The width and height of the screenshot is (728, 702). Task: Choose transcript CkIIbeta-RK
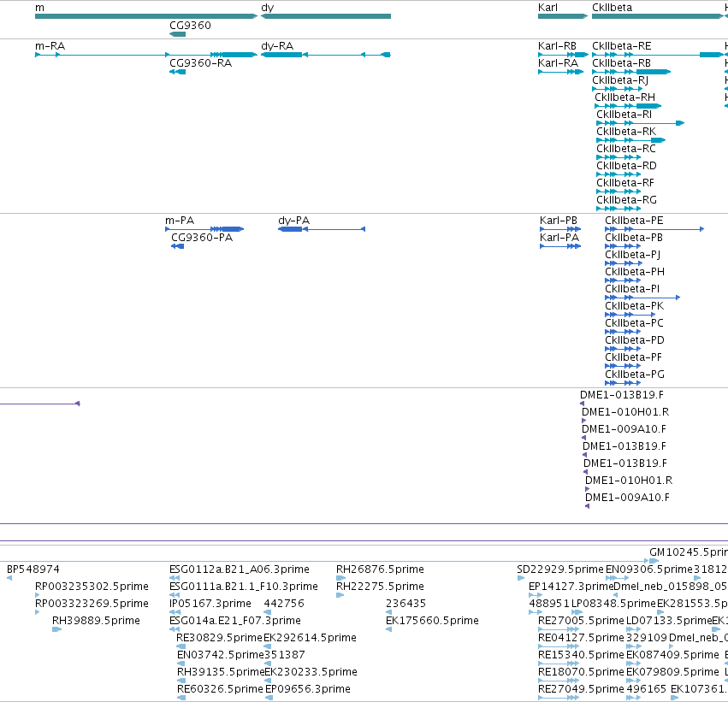(626, 132)
